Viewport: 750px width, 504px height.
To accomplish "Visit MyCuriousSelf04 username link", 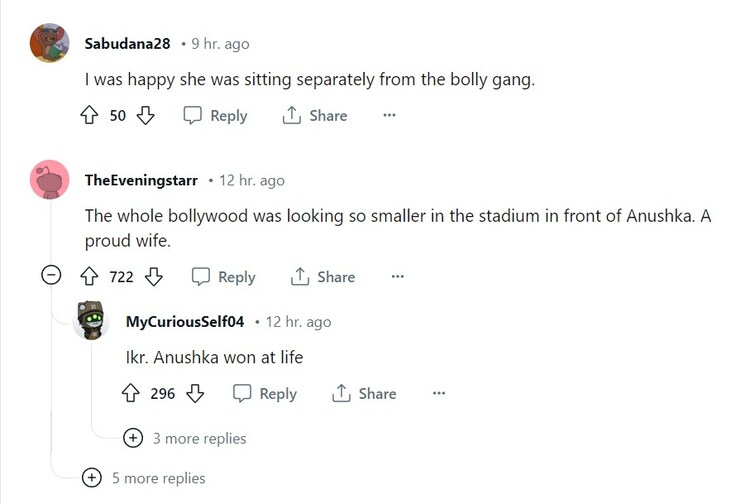I will point(185,322).
